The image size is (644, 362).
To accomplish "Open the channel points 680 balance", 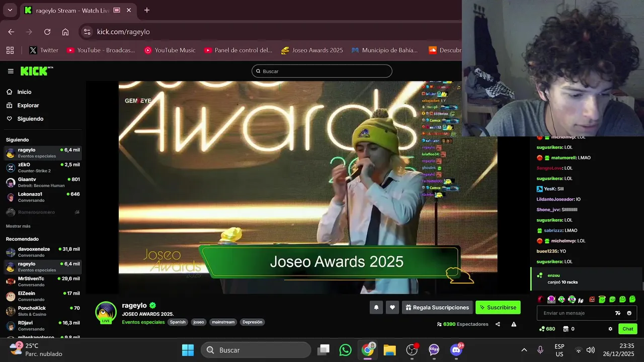I will coord(547,329).
